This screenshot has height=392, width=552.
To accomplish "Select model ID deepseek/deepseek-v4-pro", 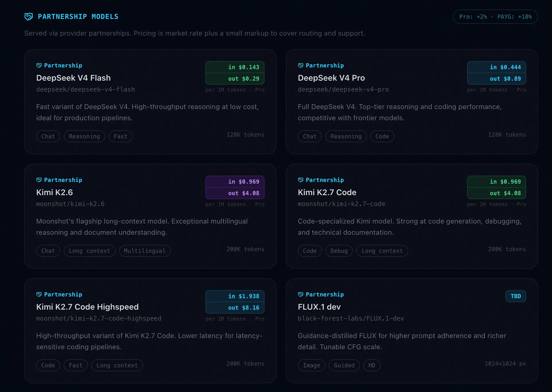I will (x=343, y=90).
